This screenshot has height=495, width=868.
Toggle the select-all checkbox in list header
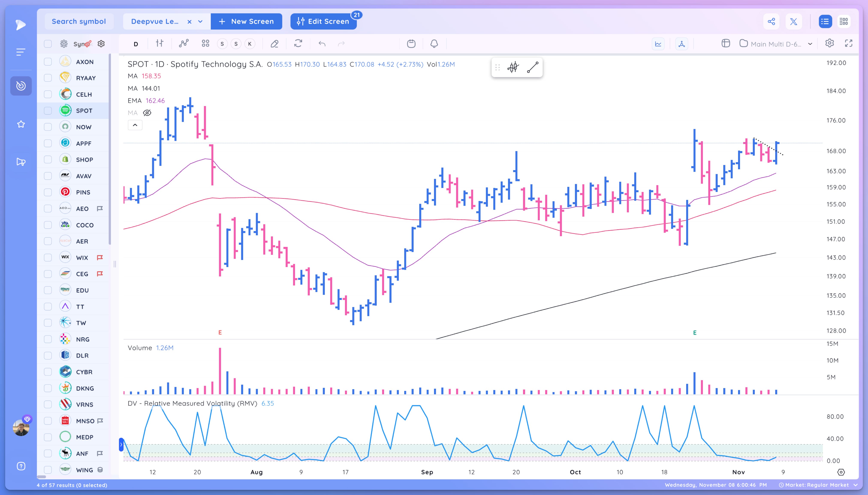point(48,44)
